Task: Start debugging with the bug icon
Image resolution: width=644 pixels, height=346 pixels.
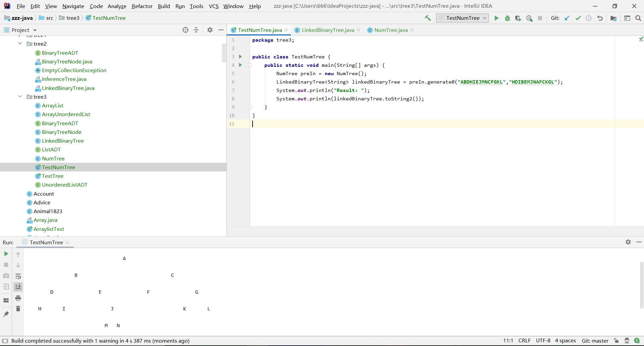Action: 507,18
